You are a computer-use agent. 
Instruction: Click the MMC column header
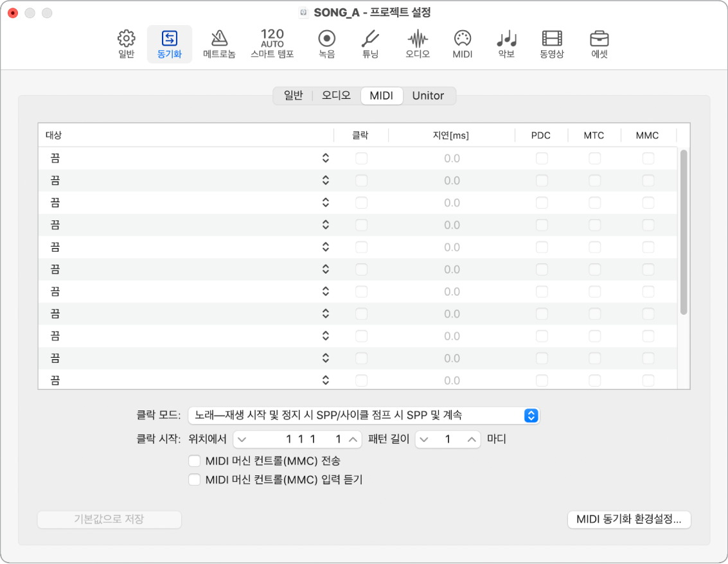[x=647, y=136]
